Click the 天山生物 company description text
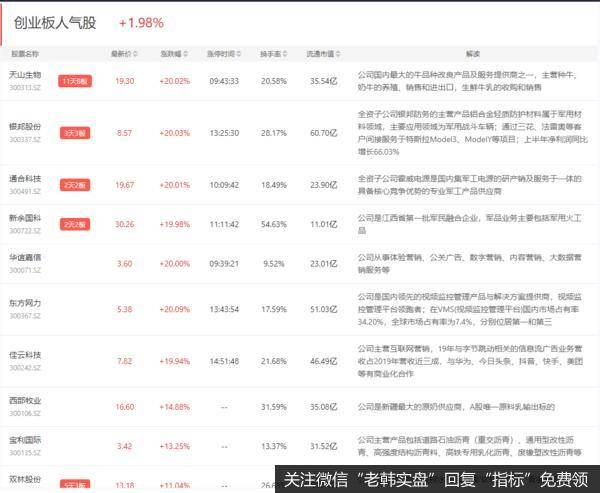600x493 pixels. coord(468,81)
